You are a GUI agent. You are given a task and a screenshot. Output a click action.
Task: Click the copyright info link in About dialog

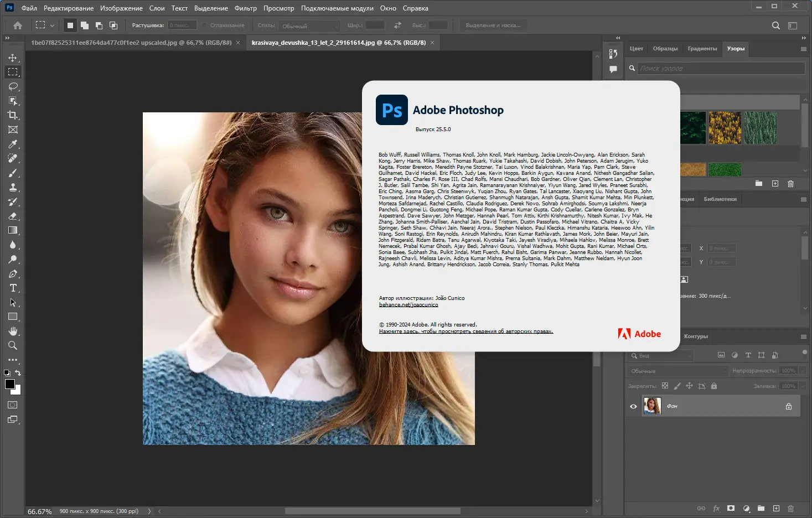tap(466, 331)
